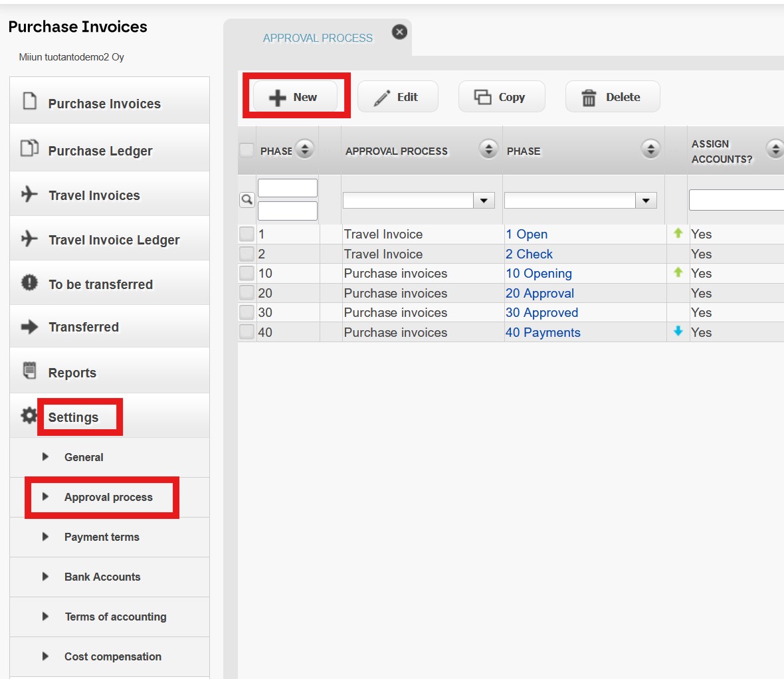Screen dimensions: 784x679
Task: Click the Assign Accounts filter field
Action: tap(737, 199)
